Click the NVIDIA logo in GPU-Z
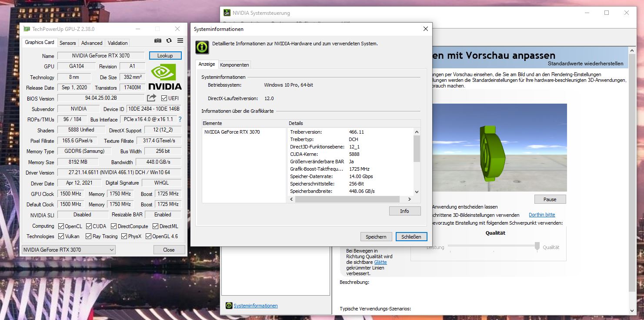This screenshot has width=644, height=320. click(x=165, y=76)
